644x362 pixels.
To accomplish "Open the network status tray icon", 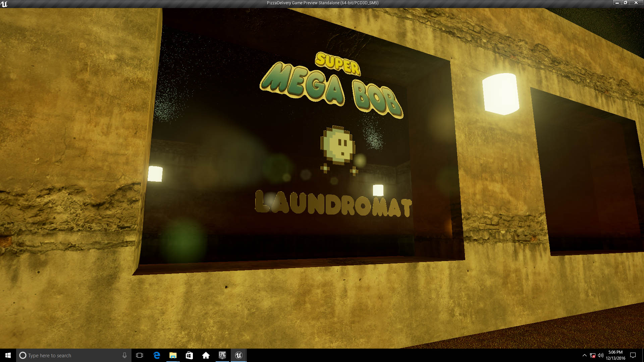I will pos(593,355).
